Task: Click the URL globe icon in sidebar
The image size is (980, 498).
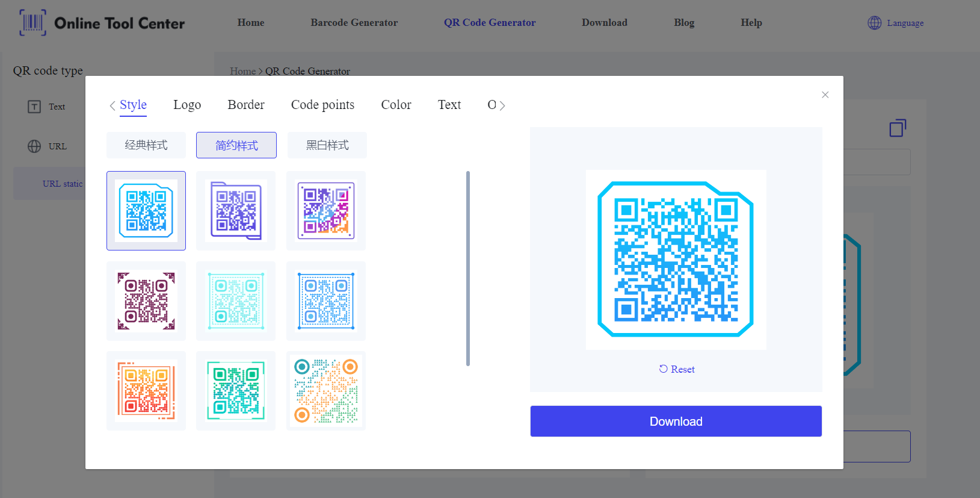Action: [x=34, y=146]
